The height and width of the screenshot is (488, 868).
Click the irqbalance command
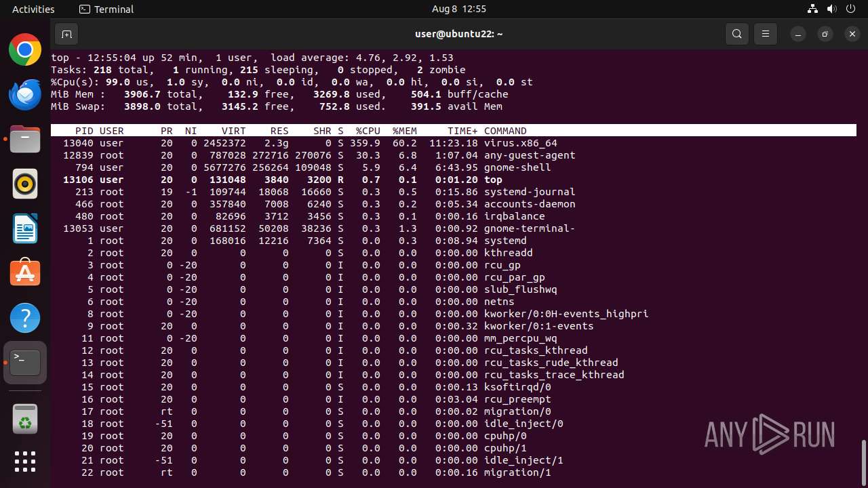click(x=515, y=216)
